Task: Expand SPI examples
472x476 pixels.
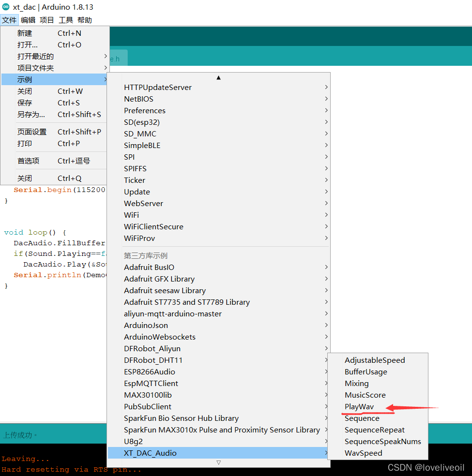Action: coord(219,157)
